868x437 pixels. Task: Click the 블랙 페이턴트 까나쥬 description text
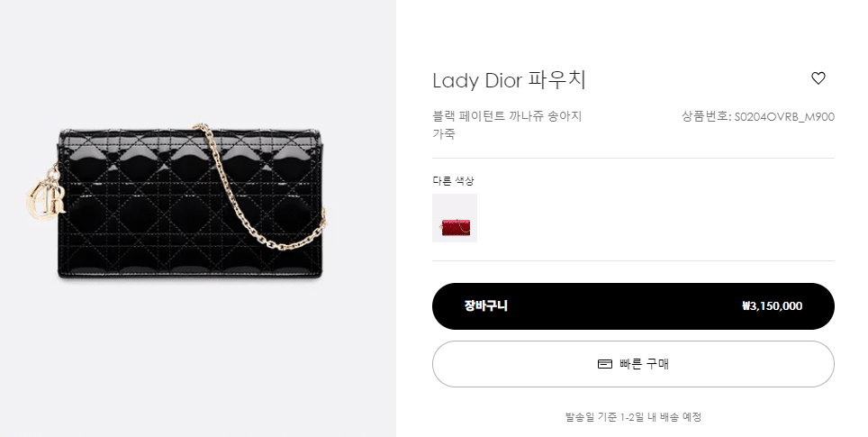507,116
